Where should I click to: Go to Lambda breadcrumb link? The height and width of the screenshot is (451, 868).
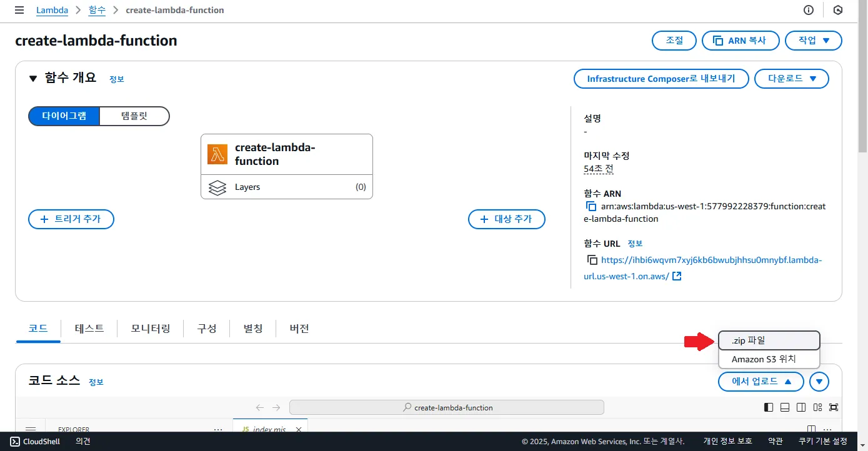pyautogui.click(x=52, y=10)
